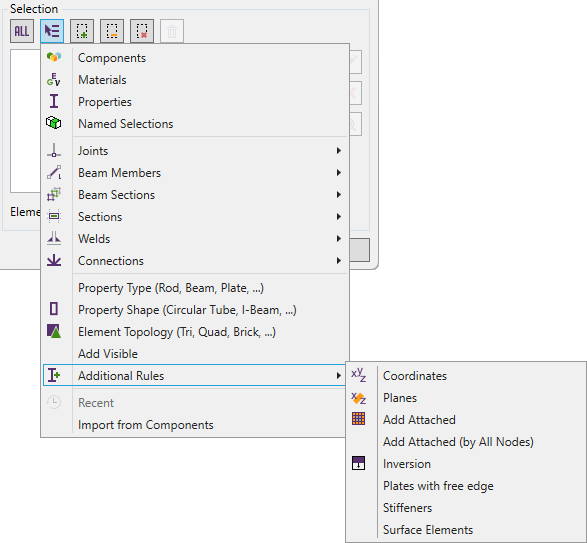Screen dimensions: 587x543
Task: Expand the Connections submenu arrow
Action: click(x=338, y=260)
